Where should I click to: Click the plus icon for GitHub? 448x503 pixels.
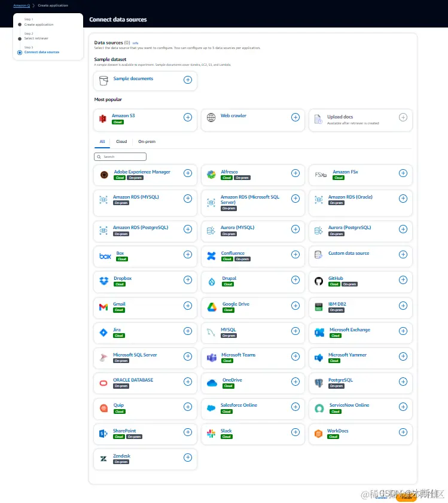coord(403,280)
